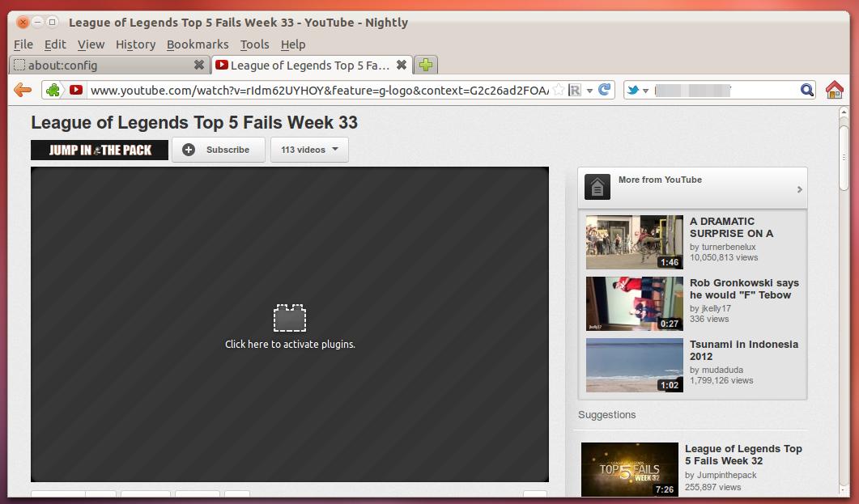Open the Edit menu
Image resolution: width=859 pixels, height=504 pixels.
pyautogui.click(x=55, y=44)
